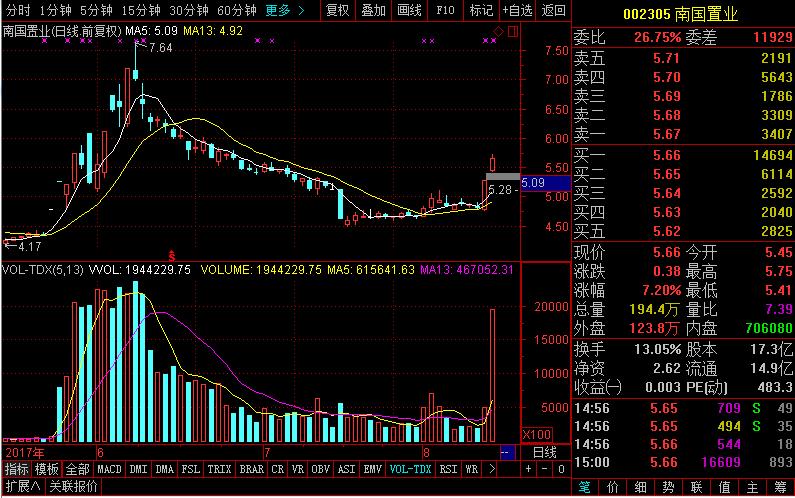Switch to the EMV indicator
This screenshot has height=498, width=795.
372,469
